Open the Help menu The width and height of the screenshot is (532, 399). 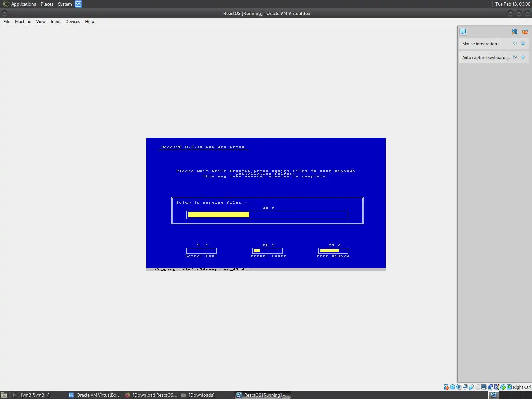(x=89, y=21)
